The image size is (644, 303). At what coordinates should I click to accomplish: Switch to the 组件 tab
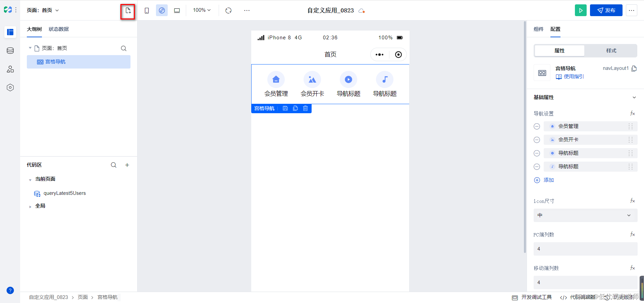click(x=539, y=29)
